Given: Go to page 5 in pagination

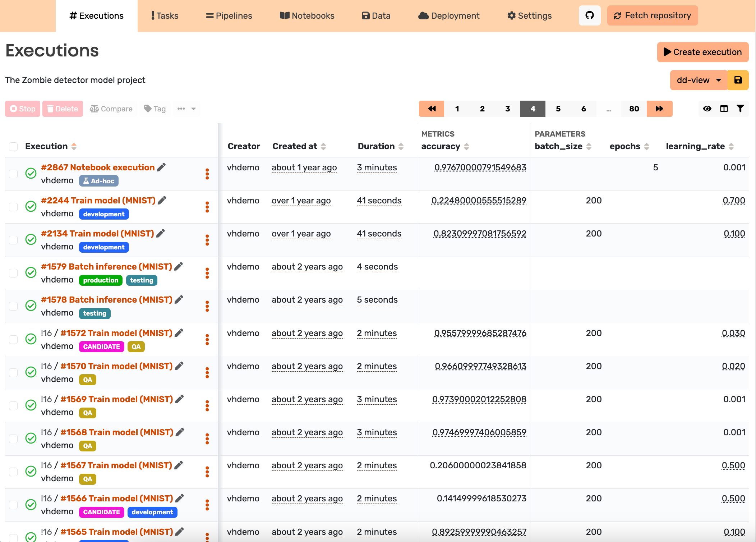Looking at the screenshot, I should pos(558,109).
